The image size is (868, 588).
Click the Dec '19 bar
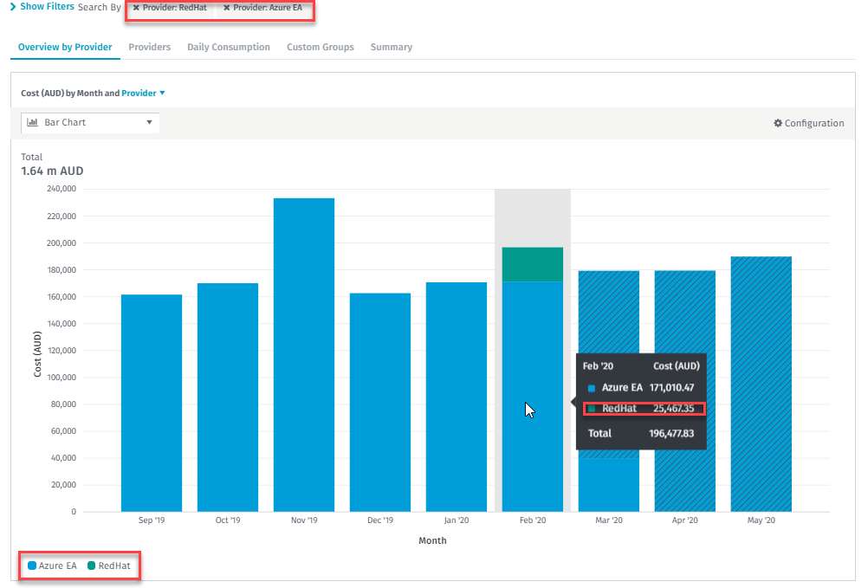coord(380,403)
